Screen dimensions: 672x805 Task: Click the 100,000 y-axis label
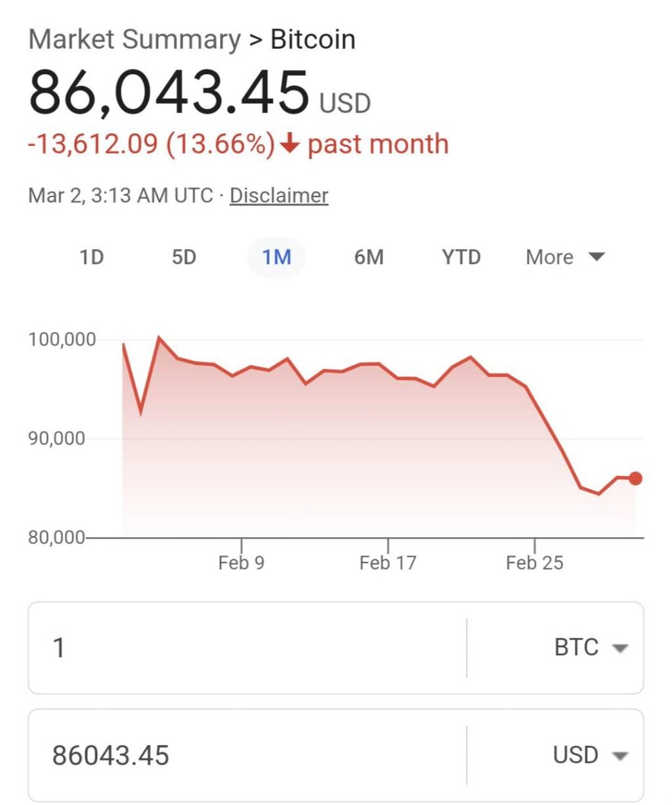(62, 339)
